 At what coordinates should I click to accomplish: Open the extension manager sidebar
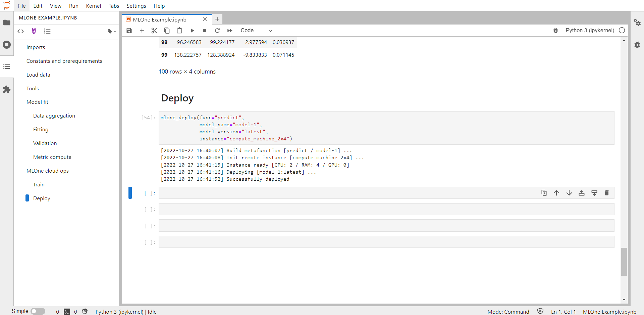coord(7,89)
